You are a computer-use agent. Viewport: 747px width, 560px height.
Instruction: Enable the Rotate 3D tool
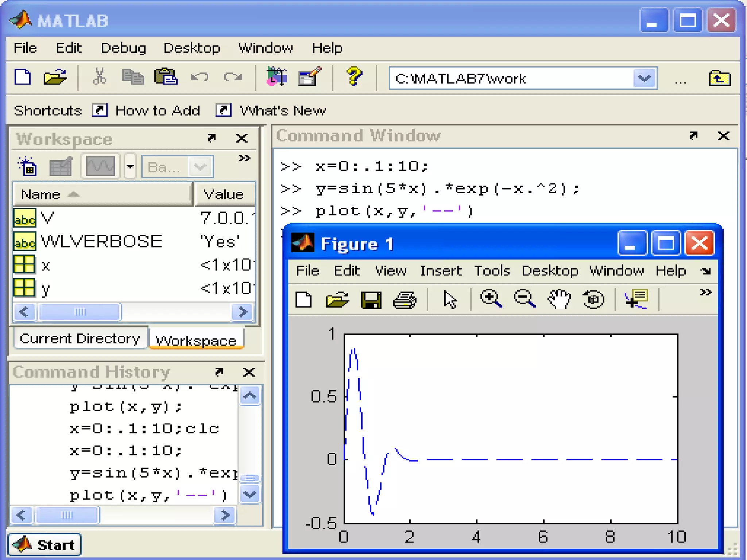pos(593,299)
